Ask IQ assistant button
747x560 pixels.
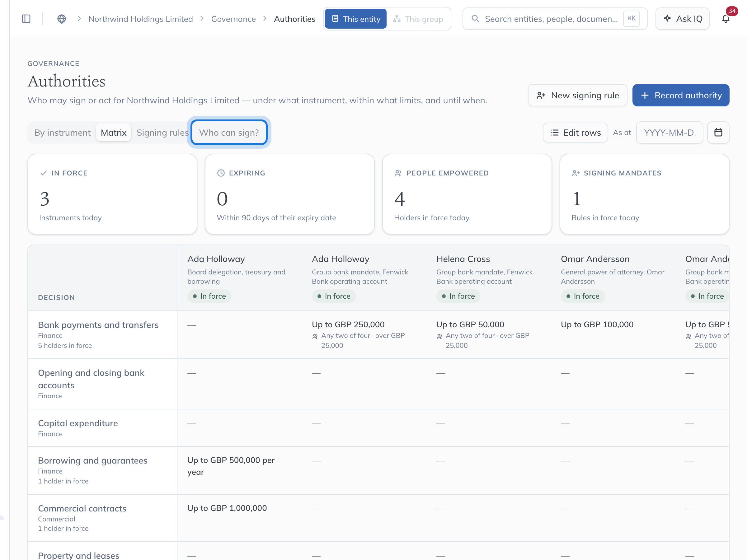pos(682,19)
